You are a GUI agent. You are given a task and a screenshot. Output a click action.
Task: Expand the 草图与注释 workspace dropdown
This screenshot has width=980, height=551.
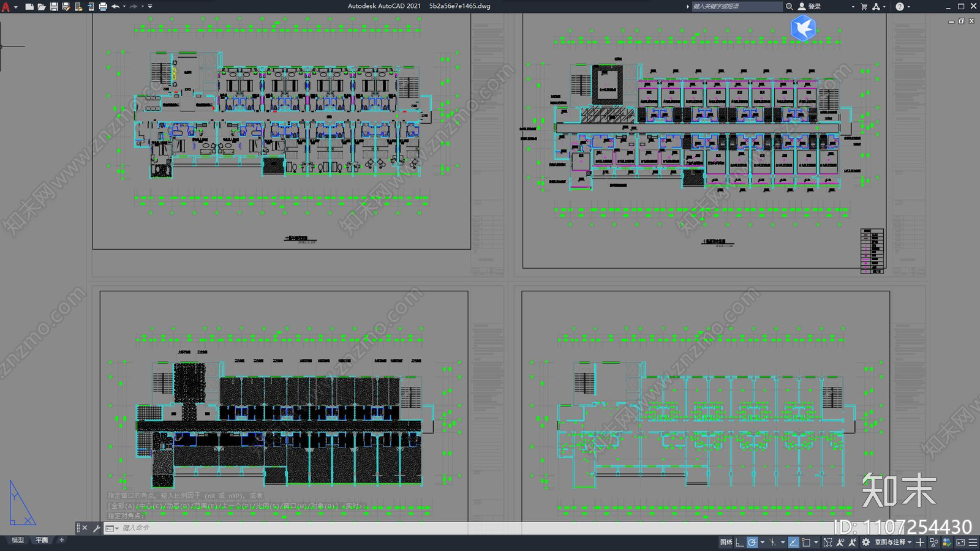point(909,542)
